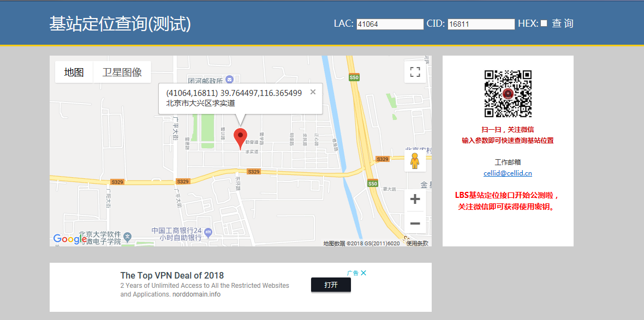644x320 pixels.
Task: Click the 工作邮箱 label
Action: pos(508,162)
